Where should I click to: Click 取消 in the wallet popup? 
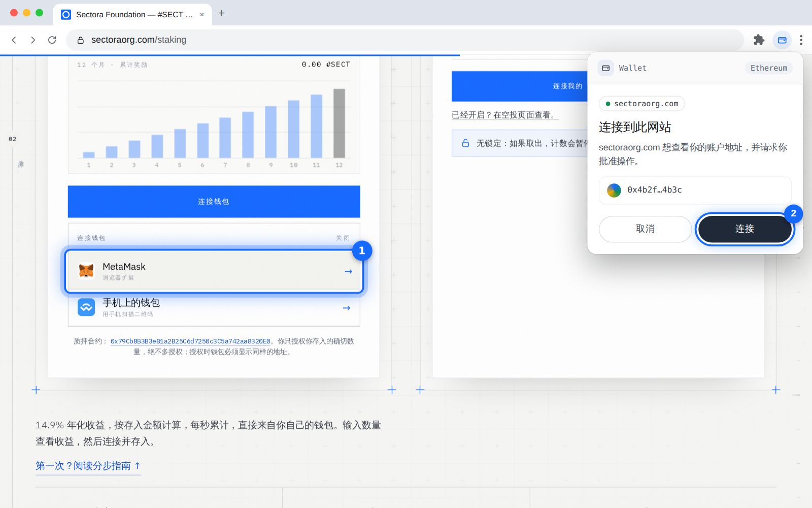[x=645, y=229]
